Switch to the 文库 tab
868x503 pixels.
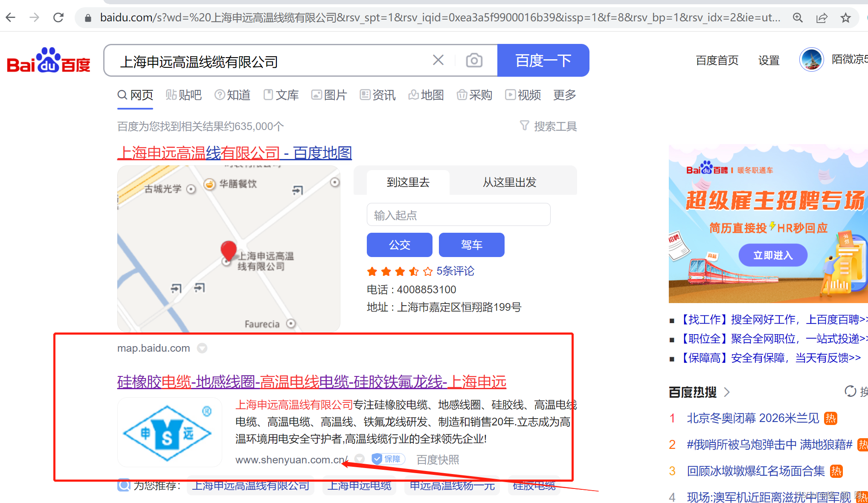click(281, 95)
